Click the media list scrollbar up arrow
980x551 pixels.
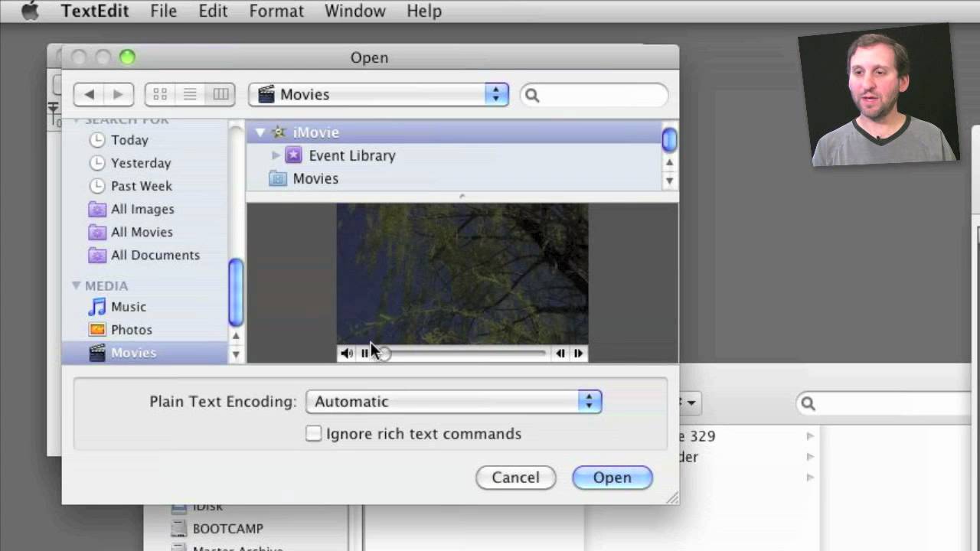[669, 163]
